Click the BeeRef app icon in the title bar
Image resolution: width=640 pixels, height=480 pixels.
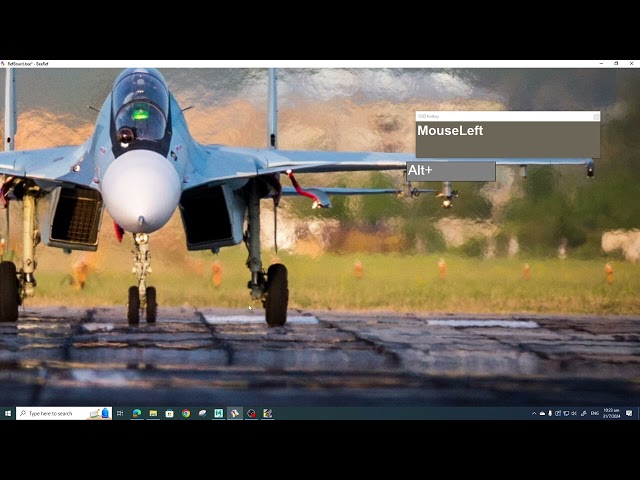(x=3, y=64)
